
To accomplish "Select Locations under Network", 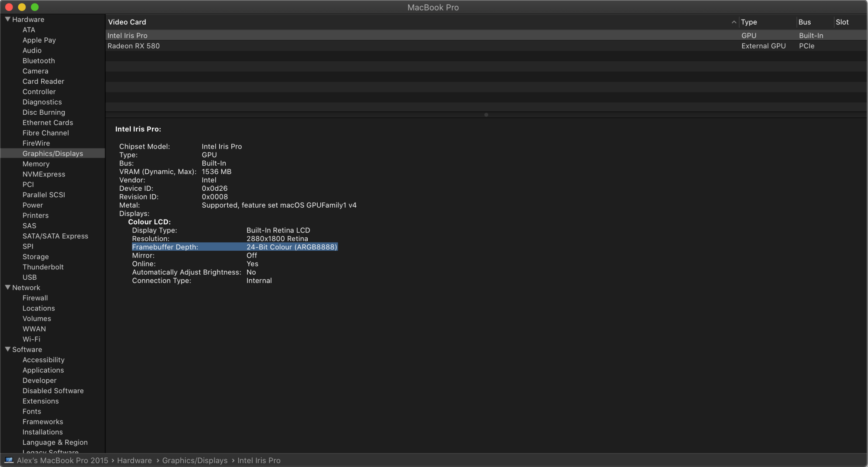I will 39,308.
